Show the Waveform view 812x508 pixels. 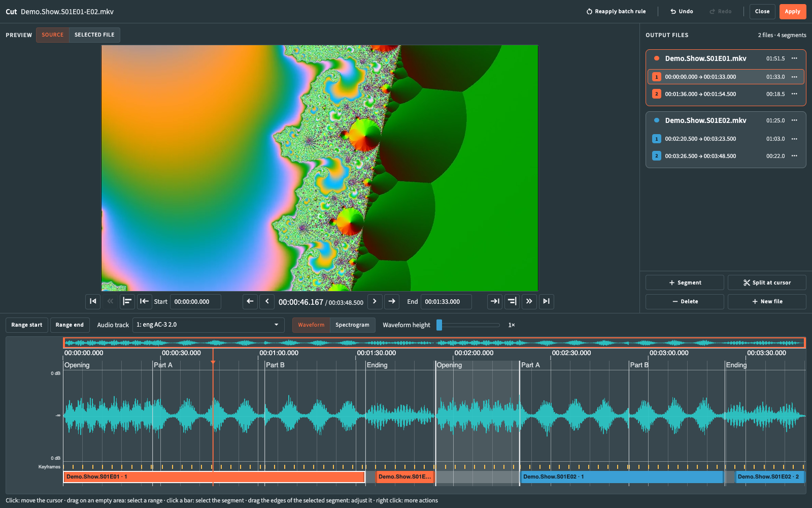pos(311,325)
